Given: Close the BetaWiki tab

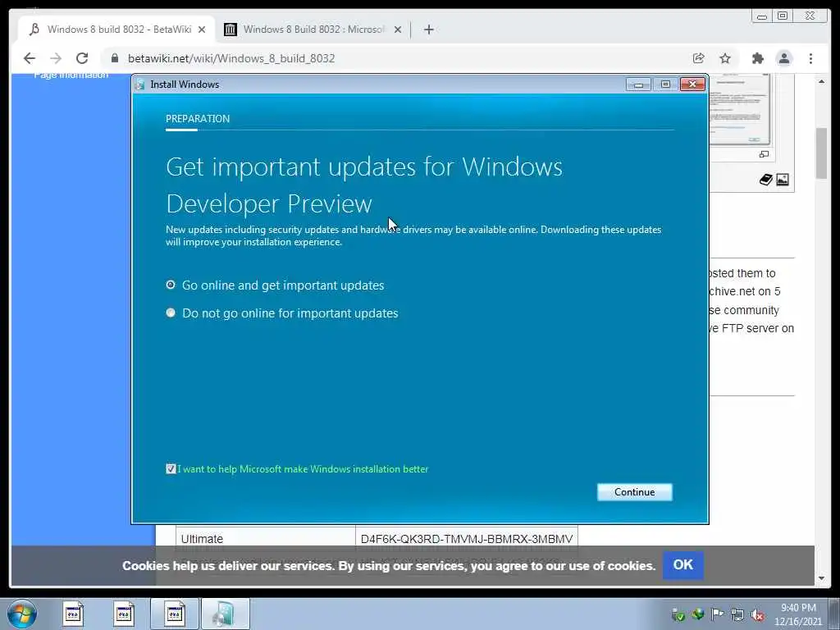Looking at the screenshot, I should [202, 30].
